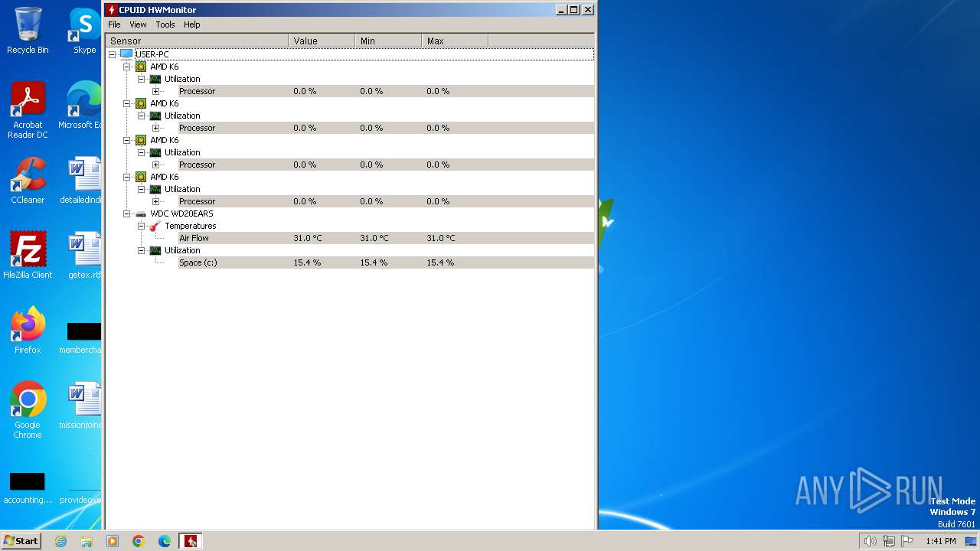Select the Air Flow sensor row
This screenshot has height=551, width=980.
386,238
